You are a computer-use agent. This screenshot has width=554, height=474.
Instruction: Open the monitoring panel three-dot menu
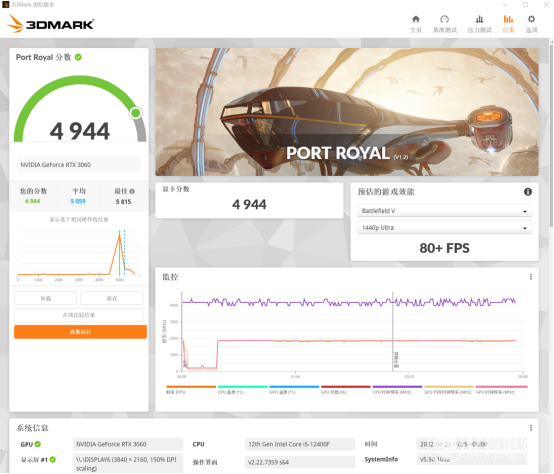click(x=531, y=277)
